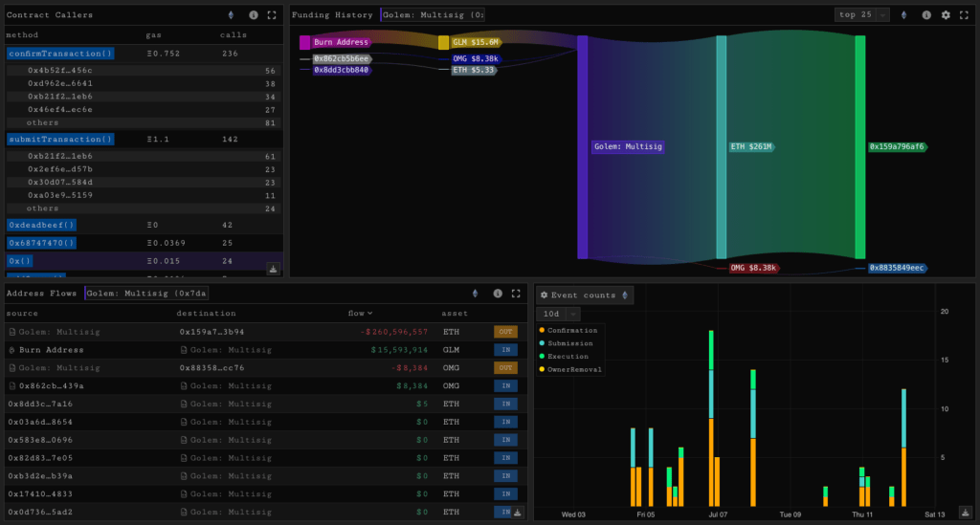Click the Golem: Multisig node bar in Sankey
The height and width of the screenshot is (525, 980).
pos(582,147)
